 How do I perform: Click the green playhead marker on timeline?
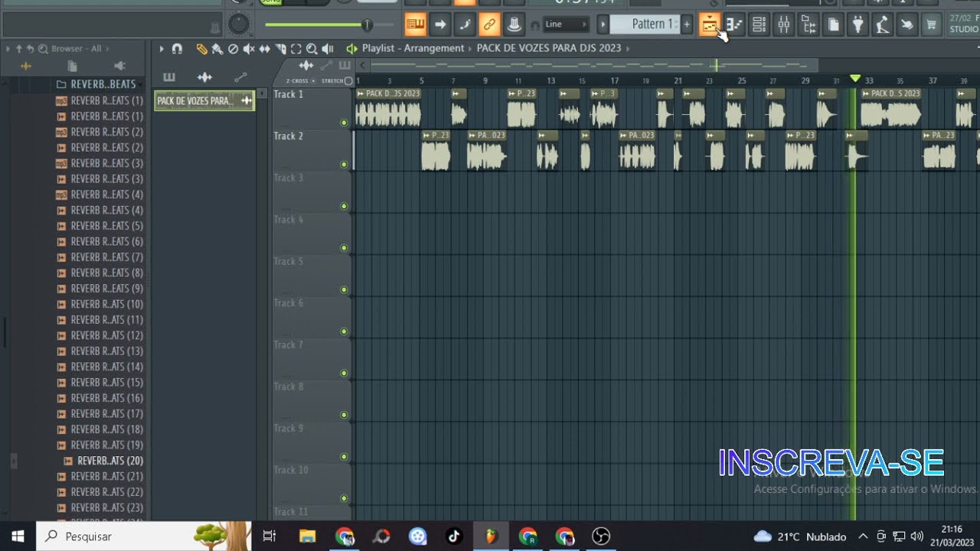[x=855, y=79]
